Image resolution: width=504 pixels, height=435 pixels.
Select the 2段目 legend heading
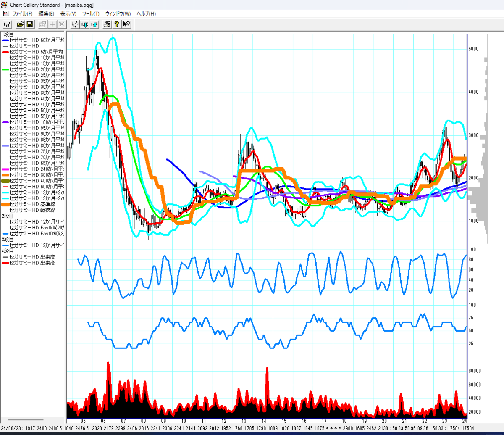click(x=8, y=216)
